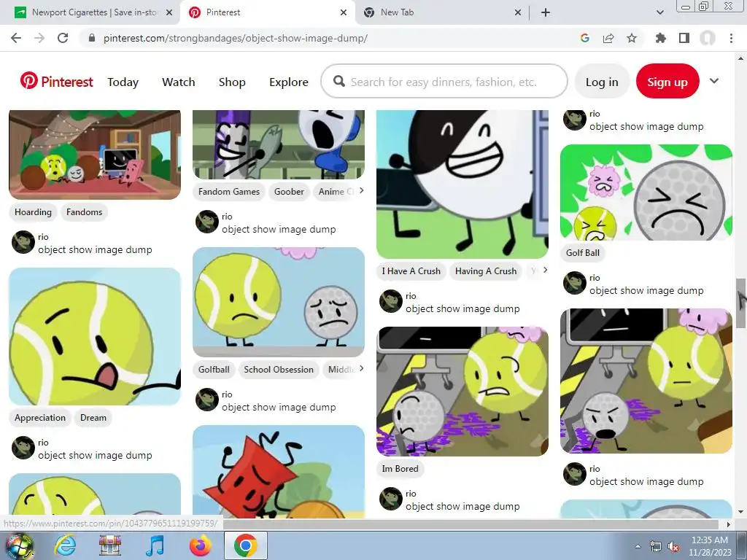The width and height of the screenshot is (747, 560).
Task: Select the Fandom Games tag
Action: [229, 192]
